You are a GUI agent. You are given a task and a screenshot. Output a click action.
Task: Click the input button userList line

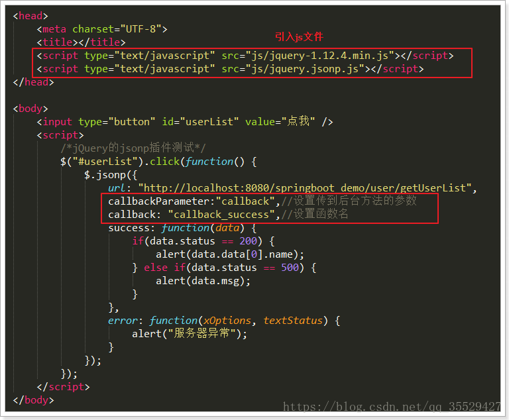pos(185,122)
